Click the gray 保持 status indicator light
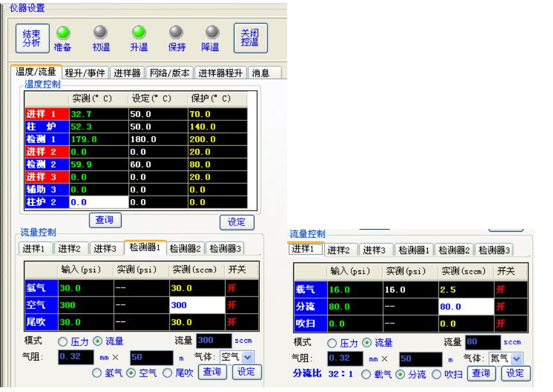Image resolution: width=553 pixels, height=392 pixels. tap(176, 32)
